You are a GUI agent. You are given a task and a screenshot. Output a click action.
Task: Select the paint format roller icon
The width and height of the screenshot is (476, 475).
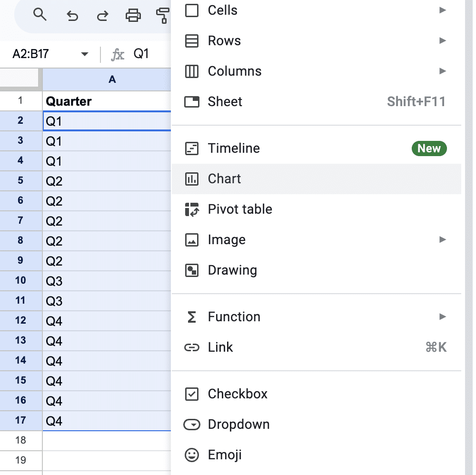pyautogui.click(x=163, y=16)
